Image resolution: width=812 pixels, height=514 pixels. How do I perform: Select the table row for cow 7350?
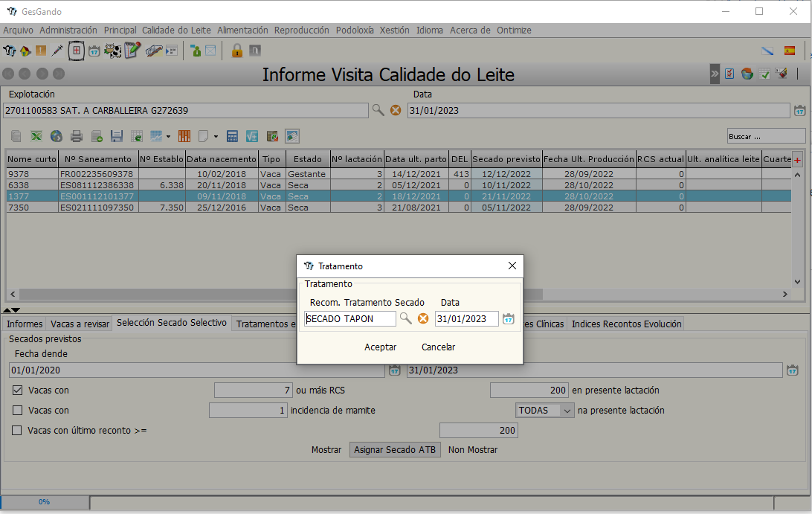point(399,208)
